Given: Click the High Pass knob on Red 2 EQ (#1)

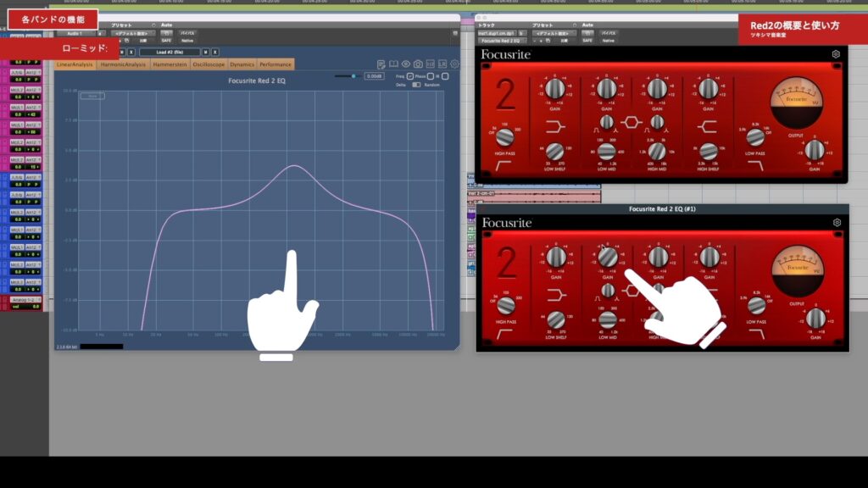Looking at the screenshot, I should click(505, 305).
